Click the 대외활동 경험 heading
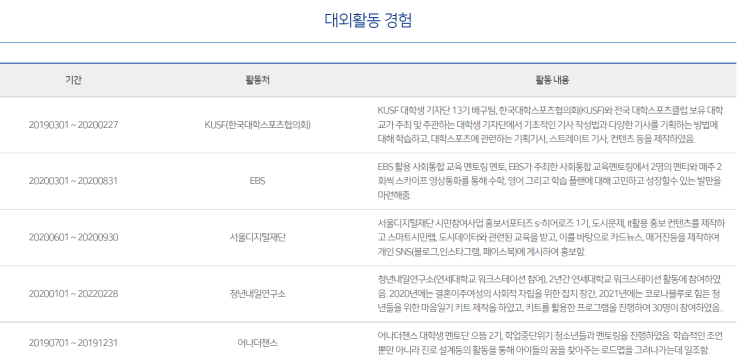 [x=368, y=20]
